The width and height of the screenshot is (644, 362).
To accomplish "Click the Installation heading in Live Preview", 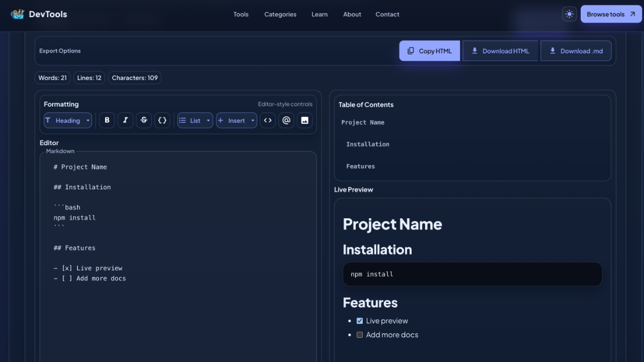I will point(377,250).
